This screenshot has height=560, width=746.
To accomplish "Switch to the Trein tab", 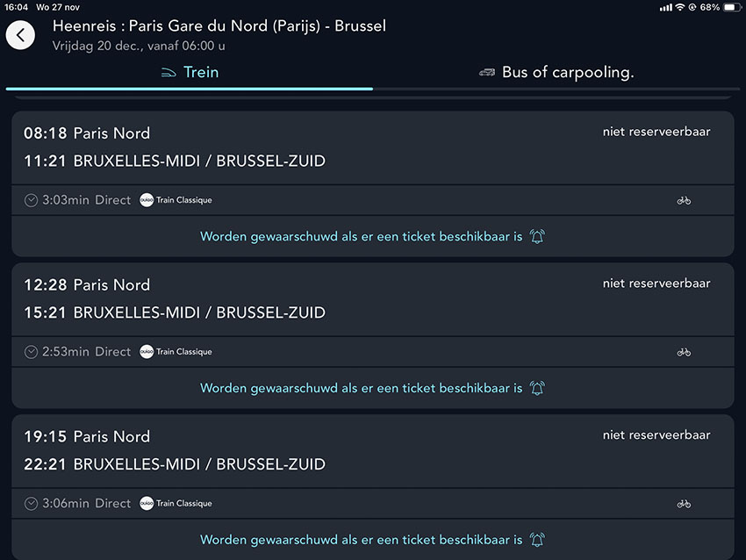I will click(x=190, y=73).
